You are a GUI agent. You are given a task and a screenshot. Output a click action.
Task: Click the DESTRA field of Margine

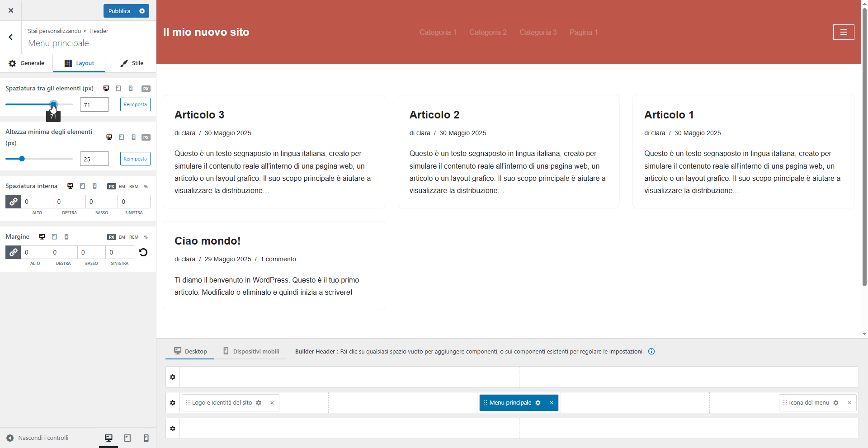pos(63,252)
